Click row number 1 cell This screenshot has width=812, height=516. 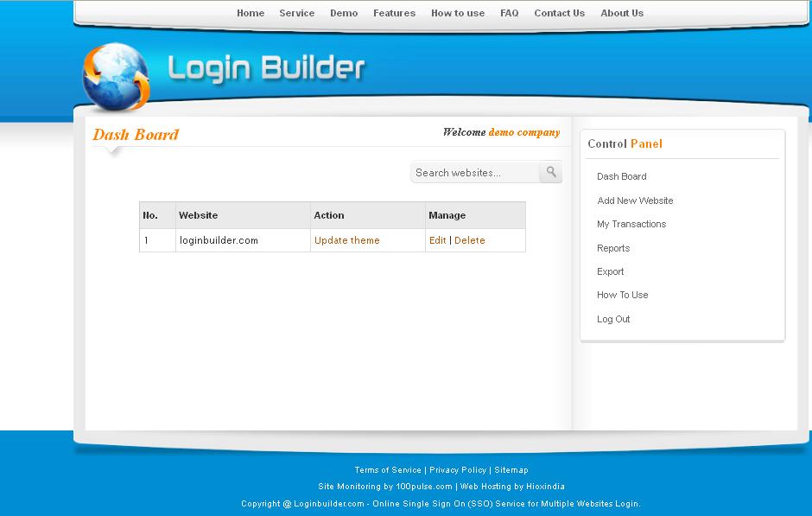tap(157, 240)
